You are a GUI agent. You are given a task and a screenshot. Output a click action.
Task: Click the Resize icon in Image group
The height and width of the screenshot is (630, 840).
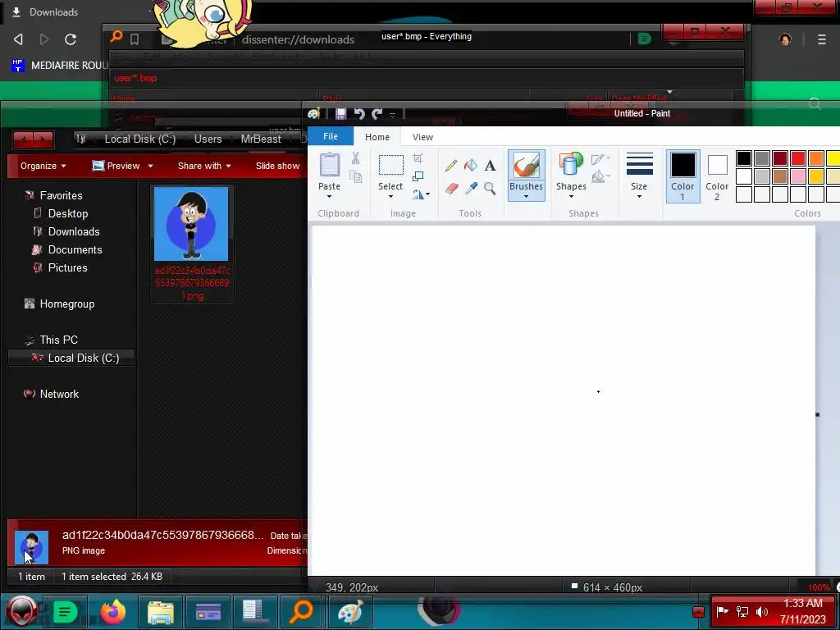[418, 176]
